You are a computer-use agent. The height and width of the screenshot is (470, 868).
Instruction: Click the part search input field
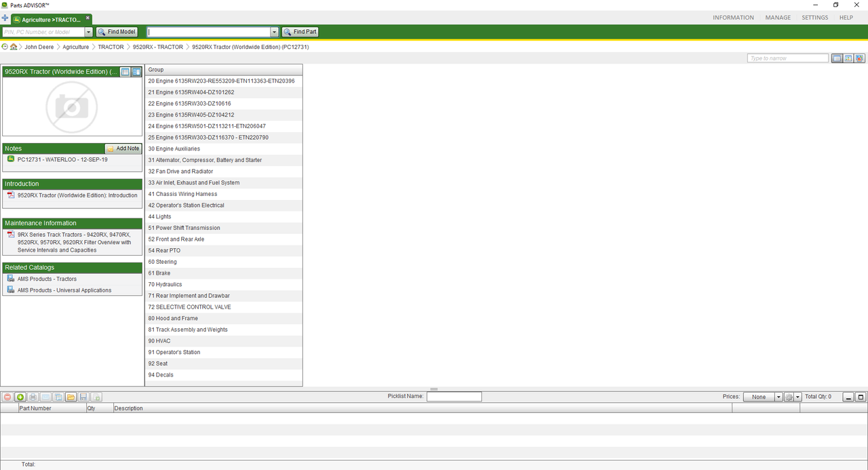pyautogui.click(x=209, y=32)
